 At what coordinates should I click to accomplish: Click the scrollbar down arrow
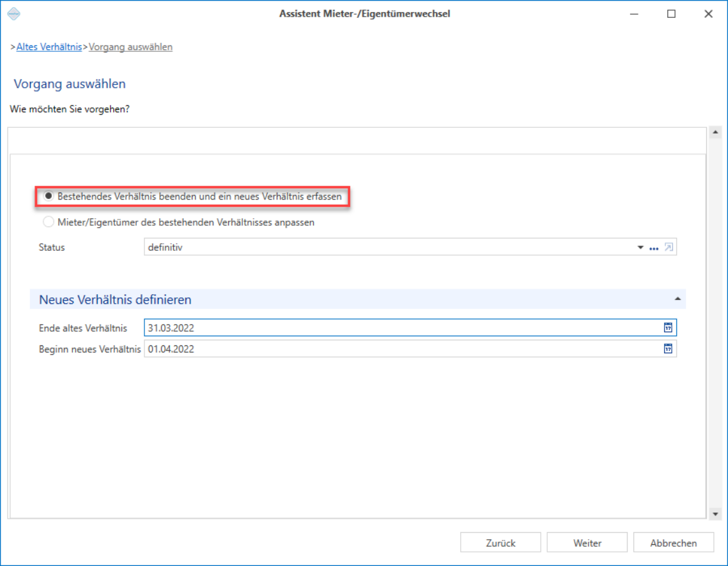(x=715, y=514)
